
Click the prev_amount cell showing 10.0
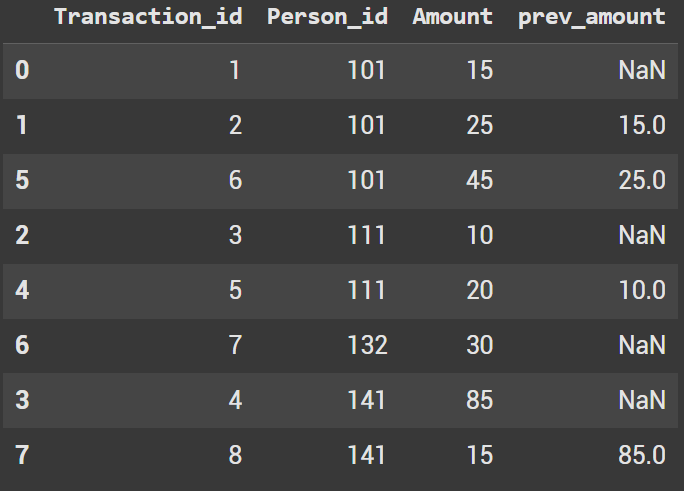(x=641, y=290)
